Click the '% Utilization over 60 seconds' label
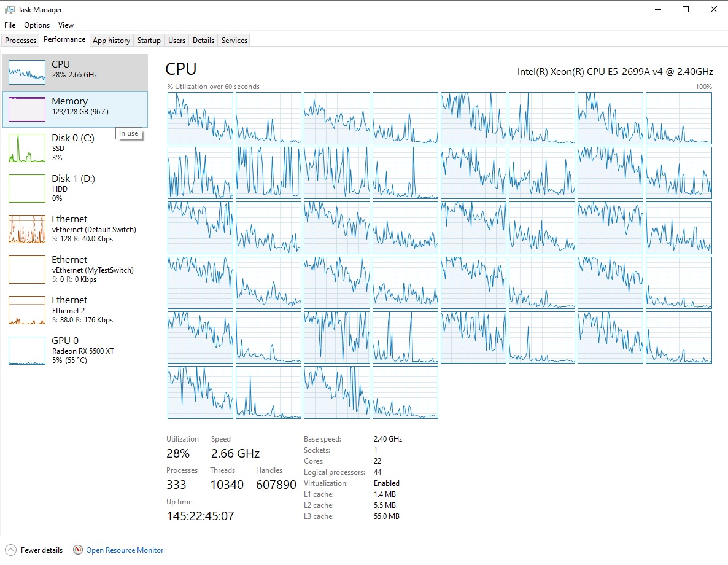 point(213,87)
